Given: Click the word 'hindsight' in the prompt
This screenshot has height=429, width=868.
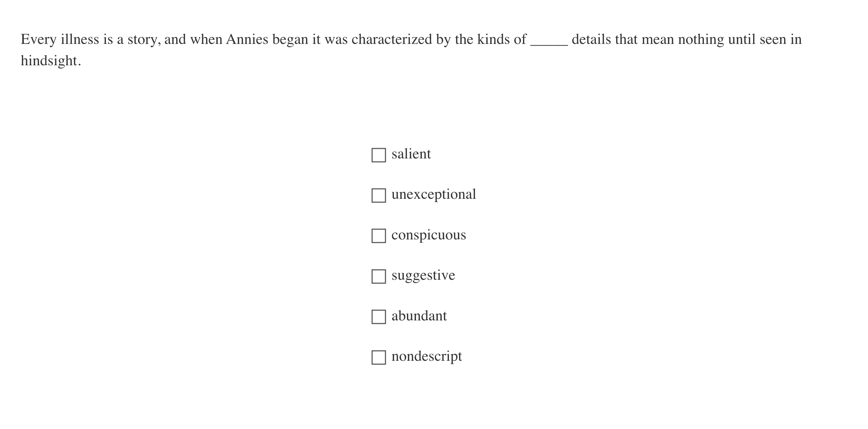Looking at the screenshot, I should (x=49, y=61).
